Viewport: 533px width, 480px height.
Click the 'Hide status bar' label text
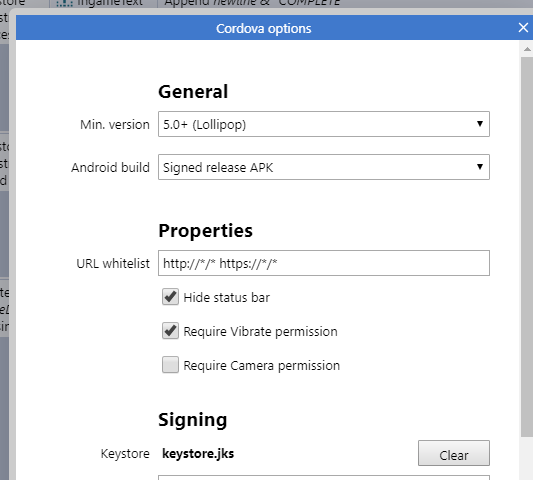227,297
